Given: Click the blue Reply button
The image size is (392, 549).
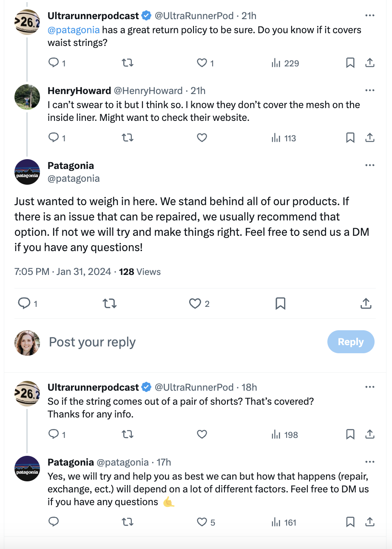Looking at the screenshot, I should (351, 342).
